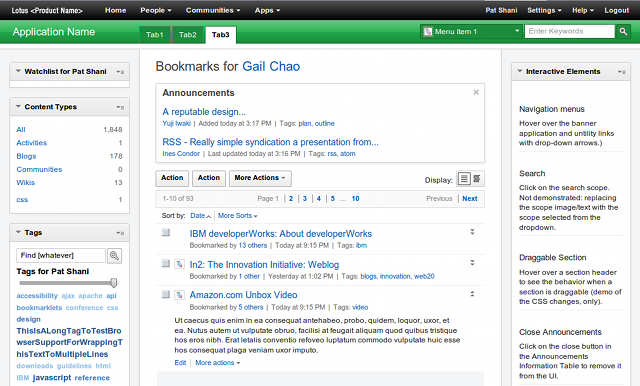Switch to Tab2
The width and height of the screenshot is (640, 386).
coord(188,35)
